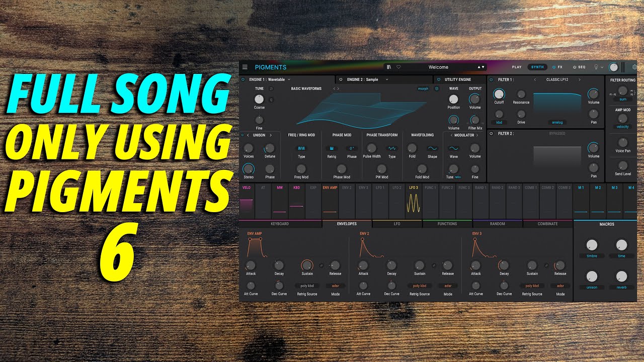This screenshot has width=644, height=362.
Task: Switch to the PLAY view
Action: [517, 67]
